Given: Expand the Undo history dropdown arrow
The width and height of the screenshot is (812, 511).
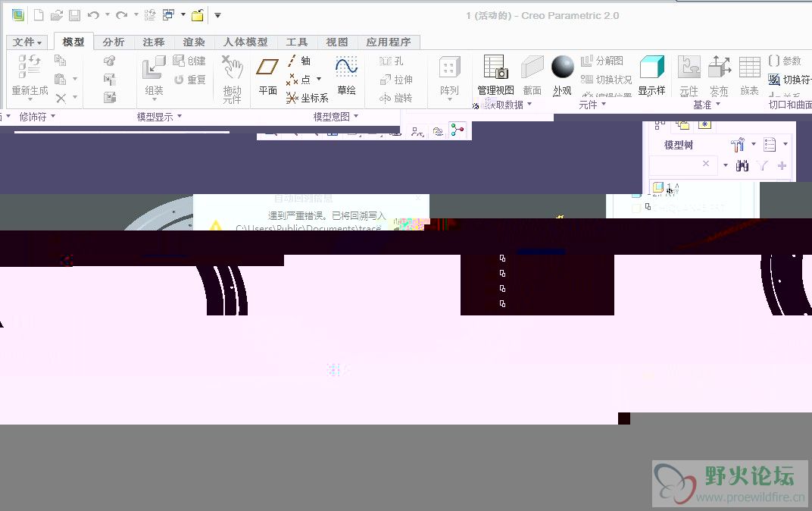Looking at the screenshot, I should (x=108, y=14).
